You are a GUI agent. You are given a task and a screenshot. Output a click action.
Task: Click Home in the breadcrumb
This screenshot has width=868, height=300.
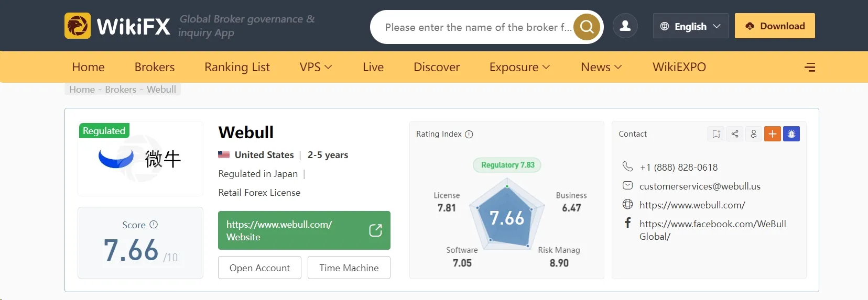coord(82,89)
